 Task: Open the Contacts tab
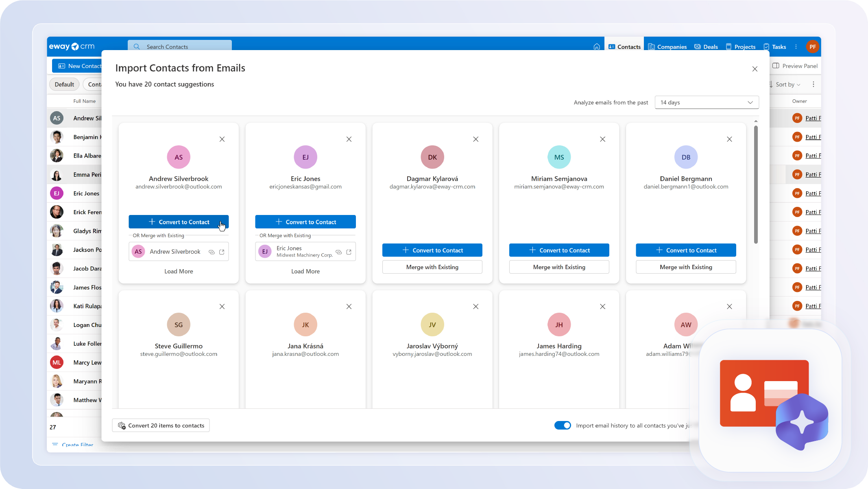(624, 47)
